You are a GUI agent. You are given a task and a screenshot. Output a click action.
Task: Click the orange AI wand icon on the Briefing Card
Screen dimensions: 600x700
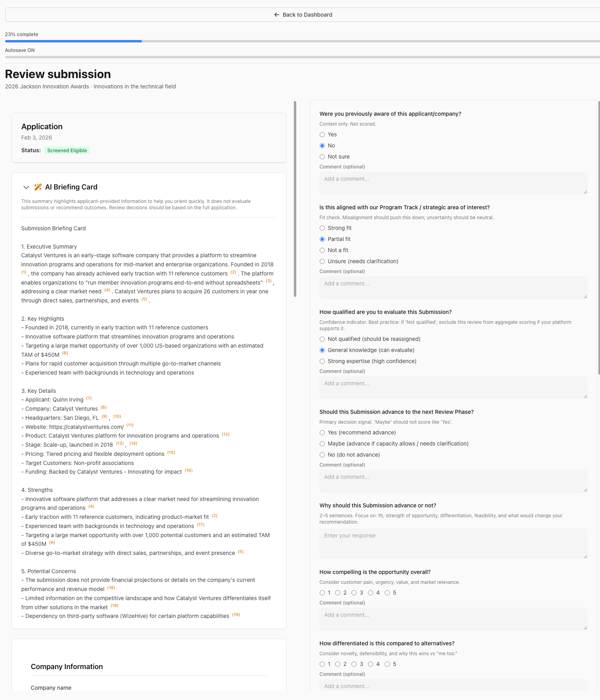pos(38,187)
